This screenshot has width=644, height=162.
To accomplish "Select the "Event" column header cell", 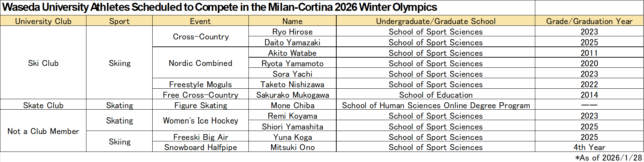I will click(200, 21).
